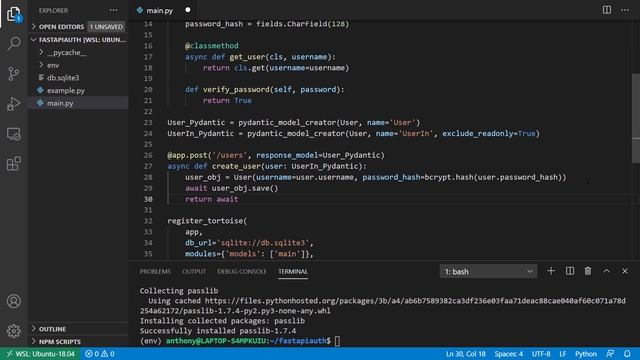Click the terminal prompt input area
This screenshot has width=640, height=360.
coord(337,341)
